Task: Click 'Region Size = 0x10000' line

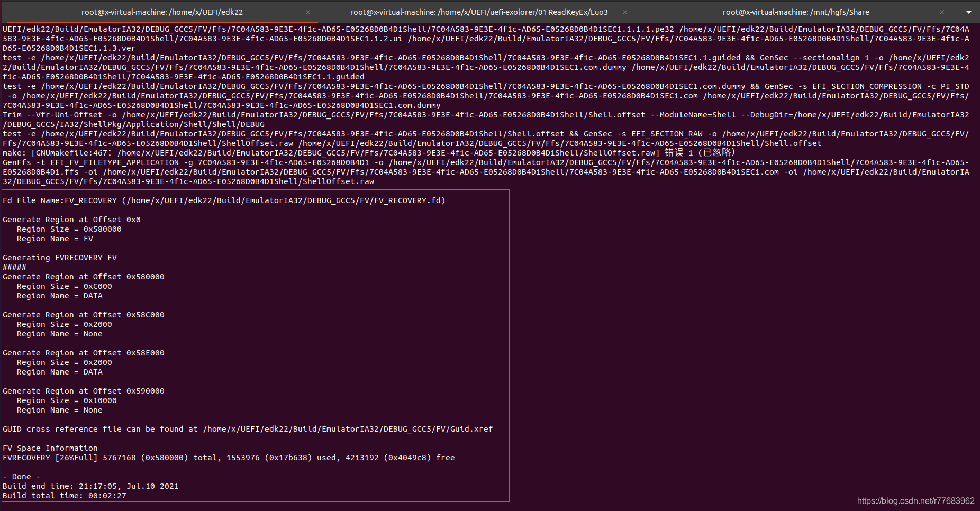Action: (x=67, y=400)
